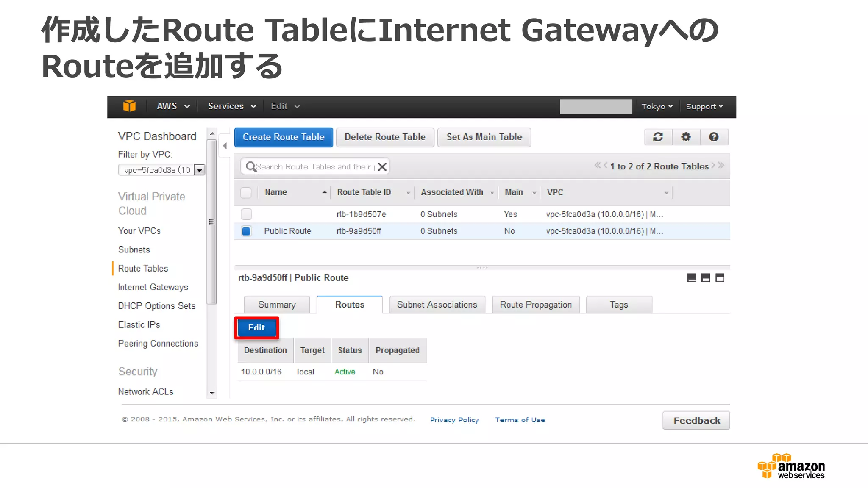Click Delete Route Table button
Screen dimensions: 868x488
(x=385, y=137)
